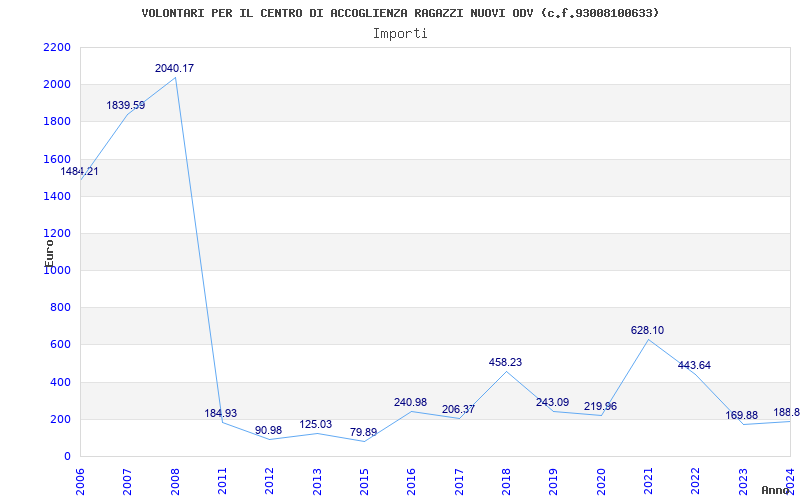Screen dimensions: 800x500
Task: Click the year 2007 axis label
Action: tap(128, 482)
